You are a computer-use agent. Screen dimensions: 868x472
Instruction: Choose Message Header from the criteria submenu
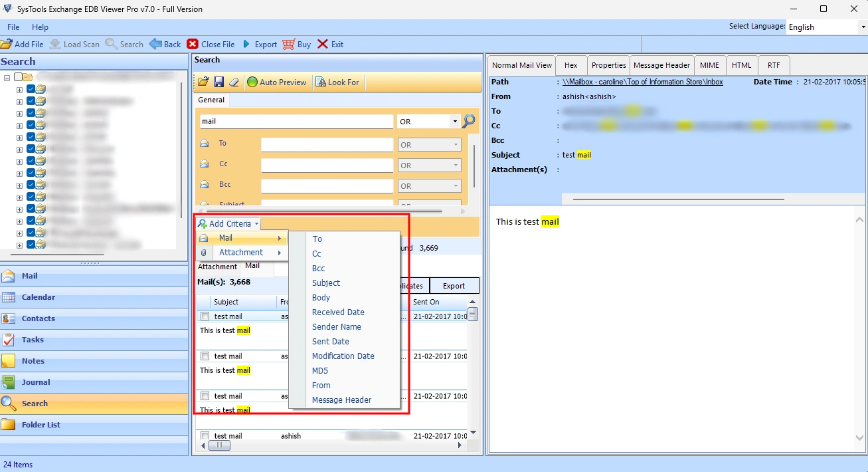[x=345, y=400]
